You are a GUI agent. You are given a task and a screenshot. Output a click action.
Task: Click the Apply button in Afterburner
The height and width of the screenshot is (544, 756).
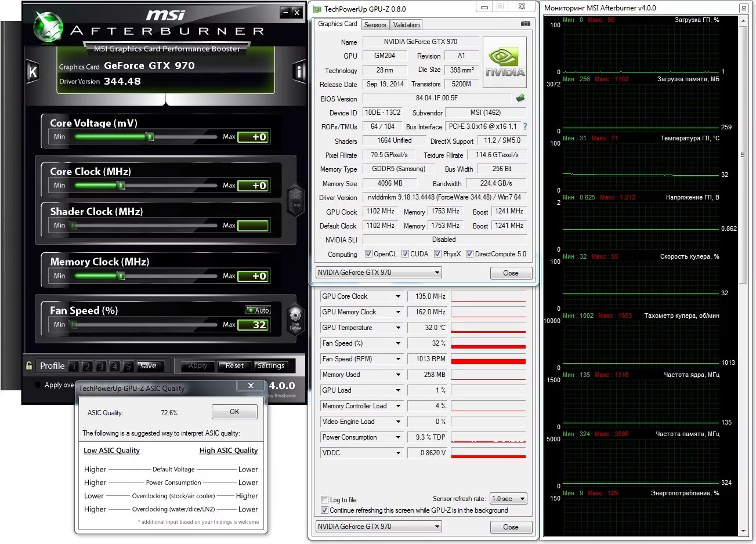(198, 366)
